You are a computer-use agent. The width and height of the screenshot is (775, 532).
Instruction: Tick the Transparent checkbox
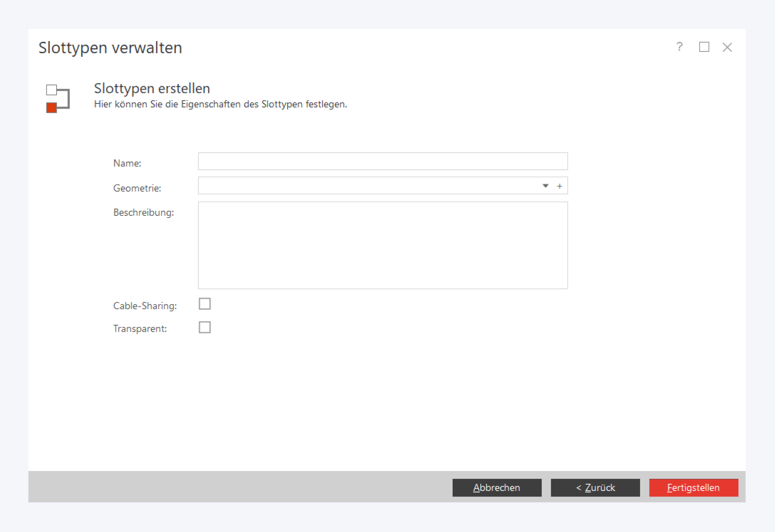(204, 327)
